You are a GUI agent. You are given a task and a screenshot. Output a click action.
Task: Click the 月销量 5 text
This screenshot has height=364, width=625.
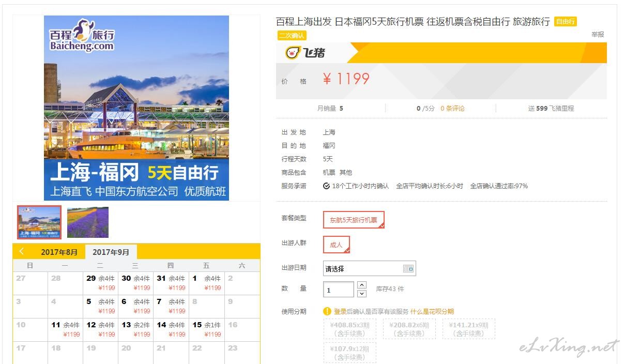point(330,109)
